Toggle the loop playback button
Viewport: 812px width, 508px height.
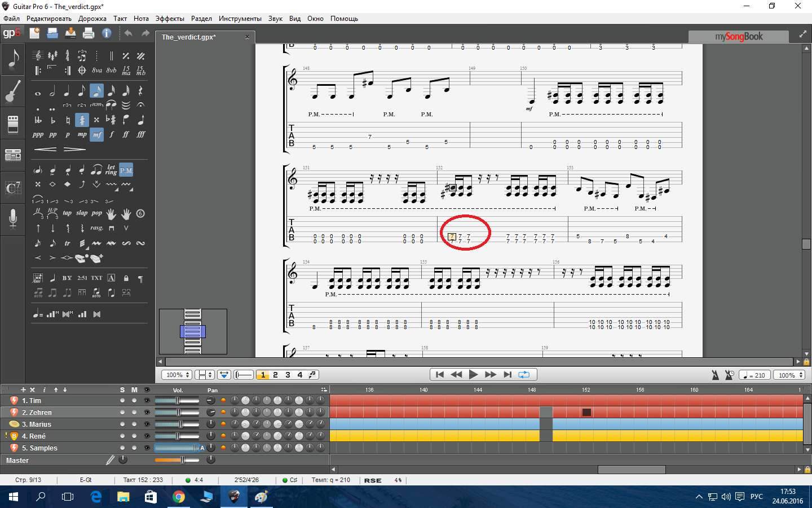coord(524,374)
